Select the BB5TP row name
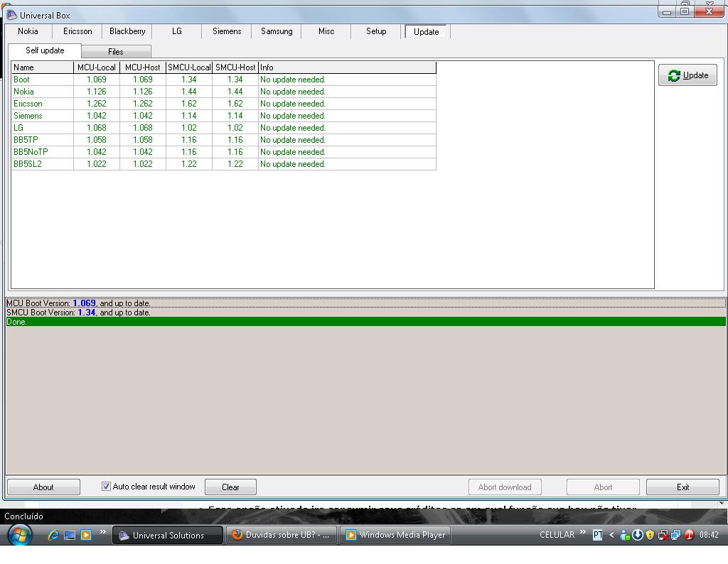The width and height of the screenshot is (728, 564). pyautogui.click(x=26, y=140)
